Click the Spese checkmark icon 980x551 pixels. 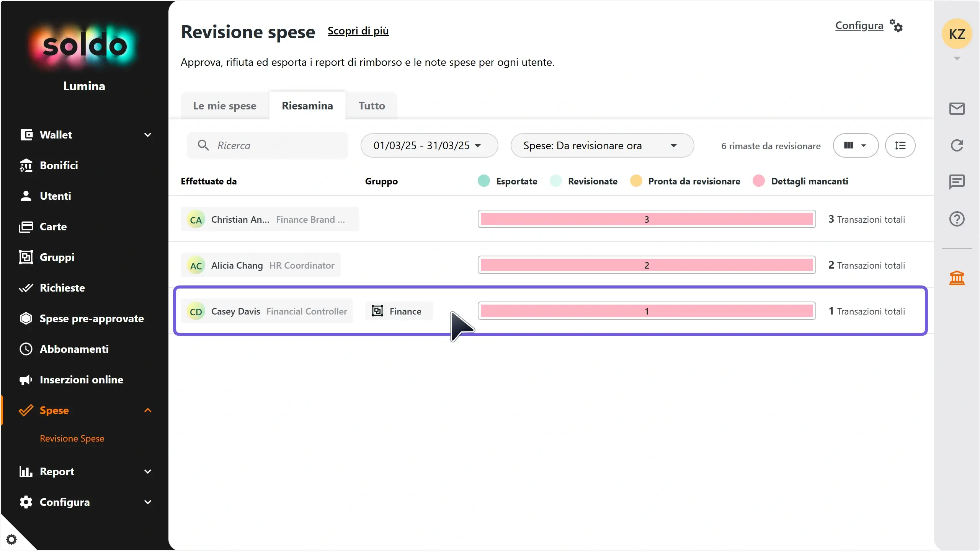(x=26, y=410)
